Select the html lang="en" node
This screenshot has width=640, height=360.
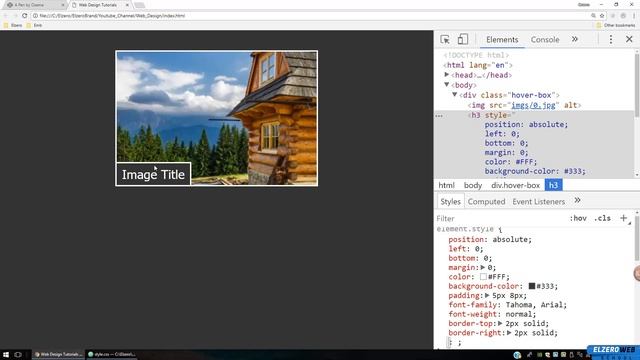pyautogui.click(x=478, y=65)
